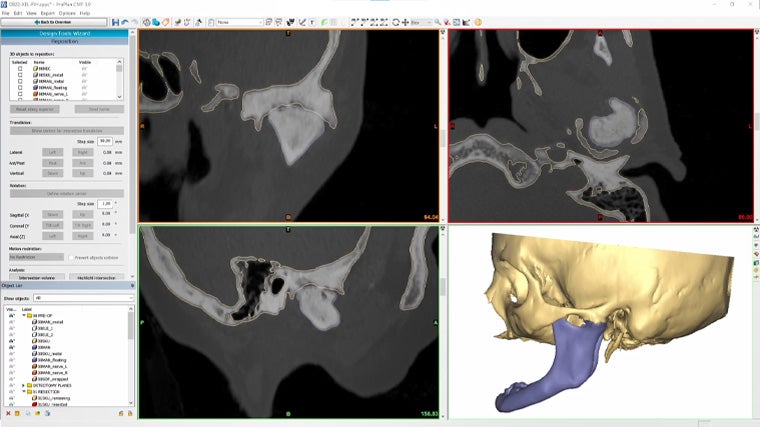Click the orange round icon at toolbar end
The width and height of the screenshot is (760, 427).
click(478, 22)
